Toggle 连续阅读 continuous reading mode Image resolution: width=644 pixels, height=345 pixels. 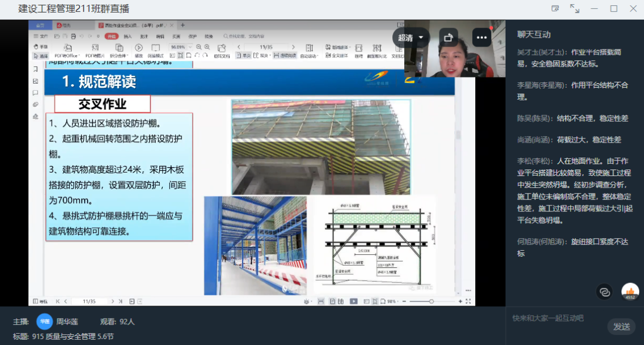click(x=285, y=56)
